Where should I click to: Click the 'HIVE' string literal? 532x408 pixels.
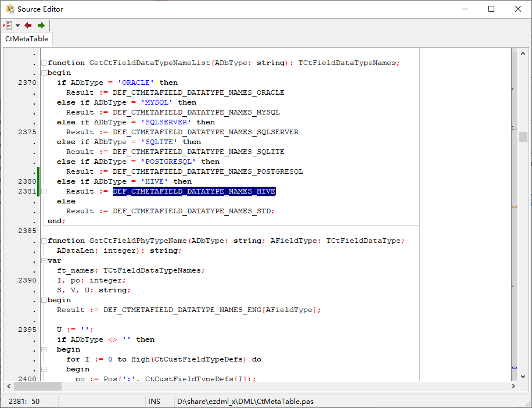pyautogui.click(x=154, y=181)
